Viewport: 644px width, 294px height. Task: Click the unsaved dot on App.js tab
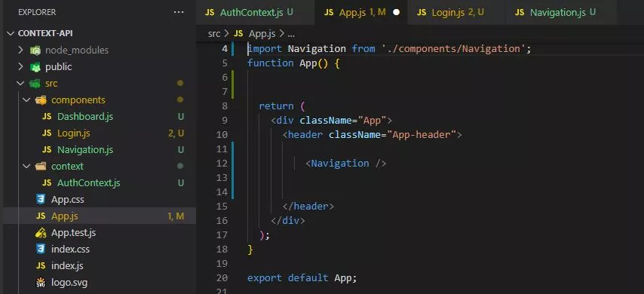397,12
